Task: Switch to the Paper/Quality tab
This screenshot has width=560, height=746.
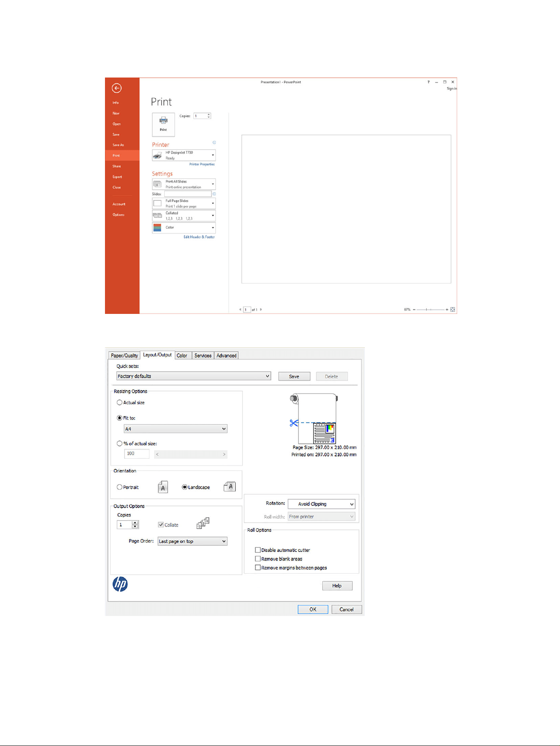Action: point(124,356)
